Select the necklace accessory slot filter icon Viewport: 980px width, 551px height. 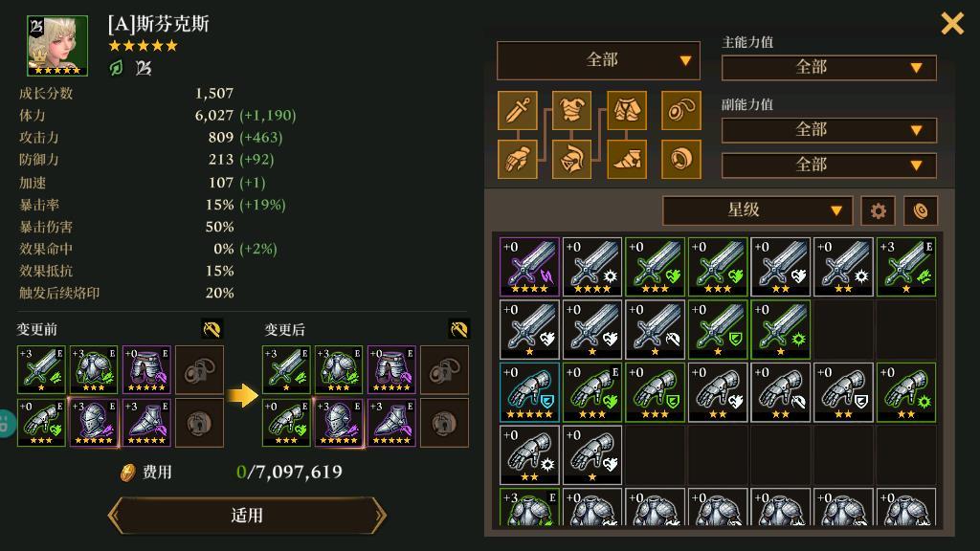click(x=681, y=111)
